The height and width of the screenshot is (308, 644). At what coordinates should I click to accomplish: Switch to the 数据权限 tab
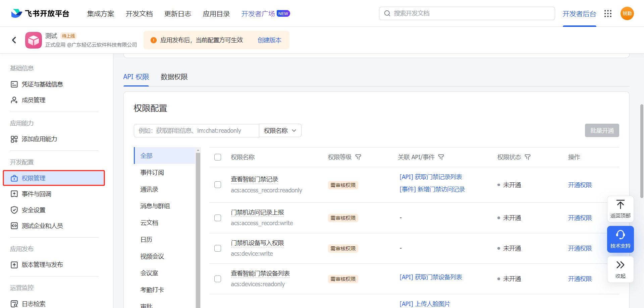point(174,77)
